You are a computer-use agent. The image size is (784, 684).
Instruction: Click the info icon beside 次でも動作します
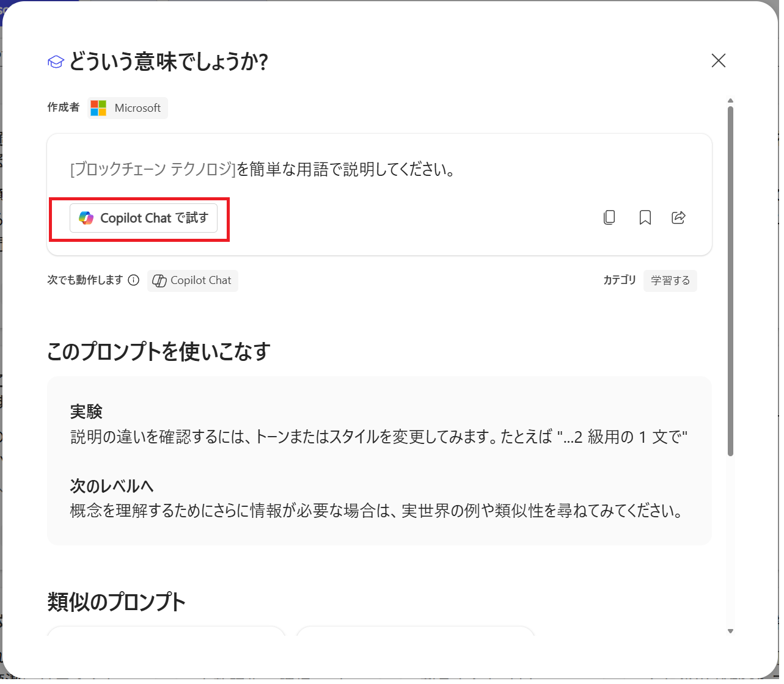pyautogui.click(x=134, y=280)
